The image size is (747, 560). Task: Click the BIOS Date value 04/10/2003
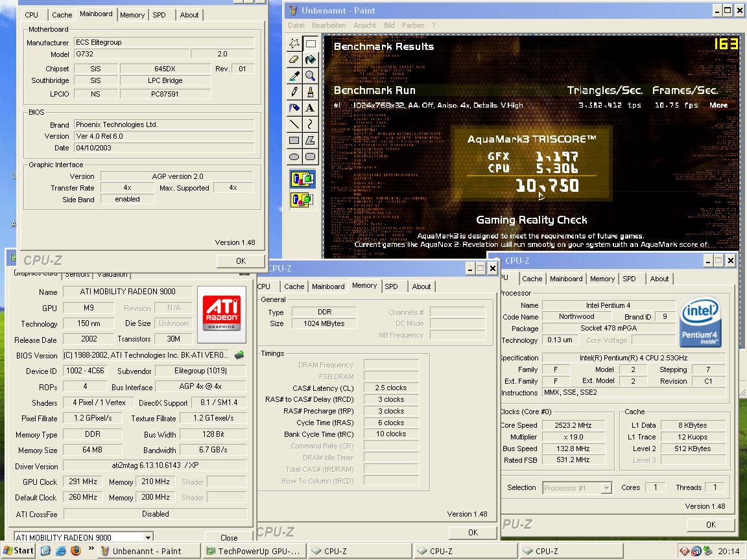[x=164, y=148]
